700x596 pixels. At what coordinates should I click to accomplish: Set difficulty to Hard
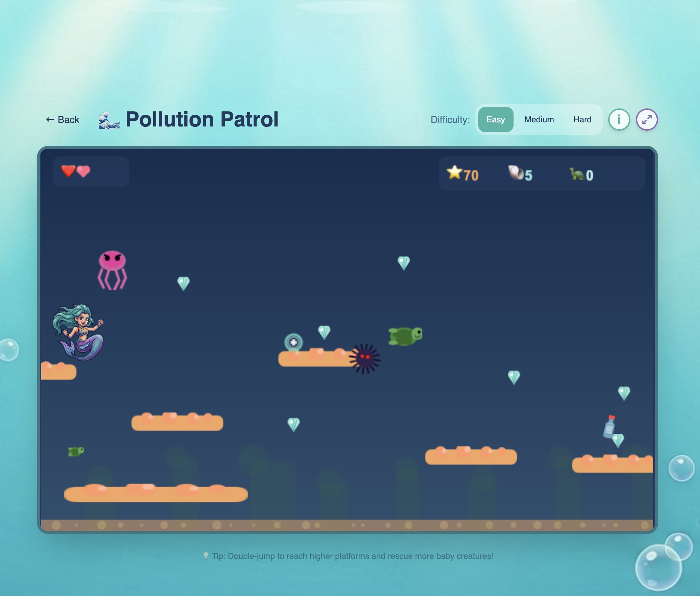582,120
